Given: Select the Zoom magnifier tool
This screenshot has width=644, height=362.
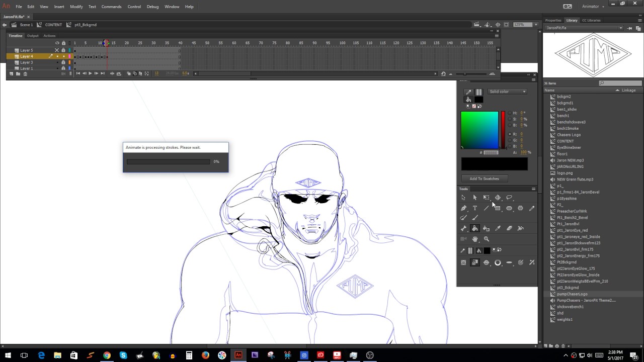Looking at the screenshot, I should [x=486, y=239].
